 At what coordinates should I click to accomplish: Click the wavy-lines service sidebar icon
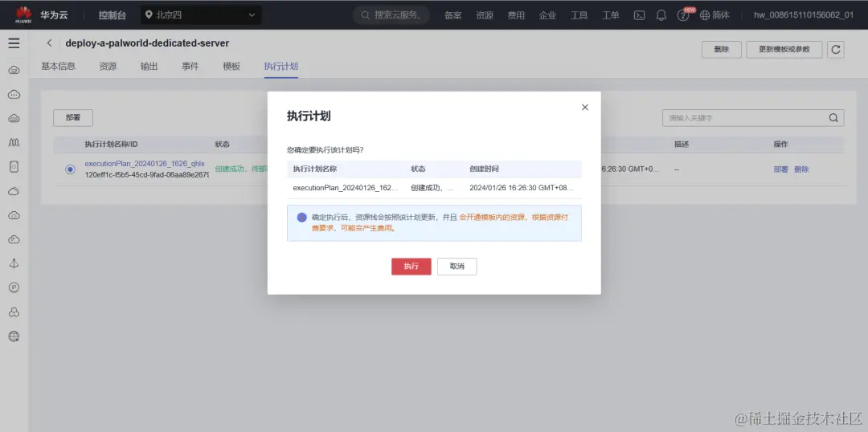[x=14, y=143]
